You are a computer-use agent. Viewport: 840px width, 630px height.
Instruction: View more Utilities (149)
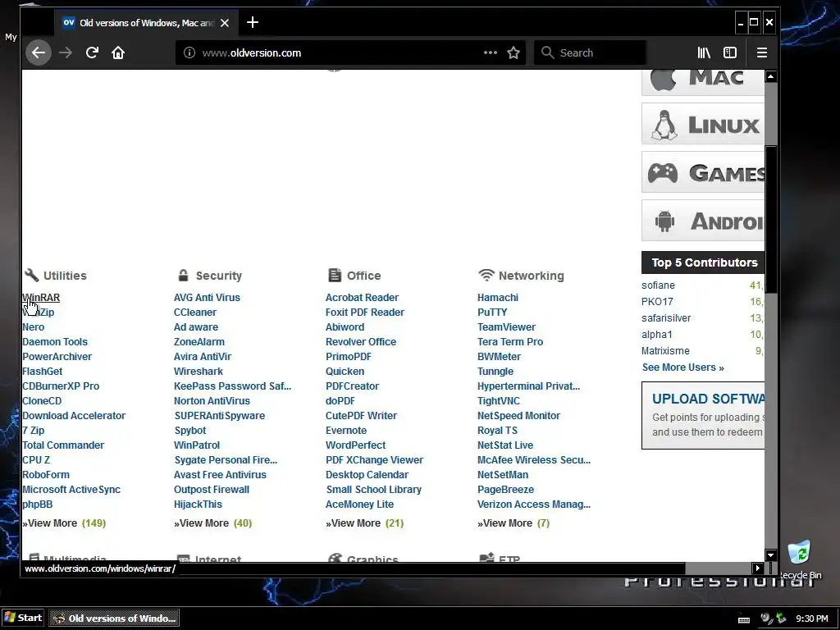click(64, 523)
